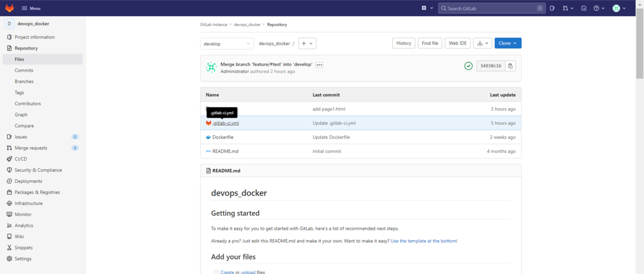Click the GitLab fox logo

coord(10,8)
